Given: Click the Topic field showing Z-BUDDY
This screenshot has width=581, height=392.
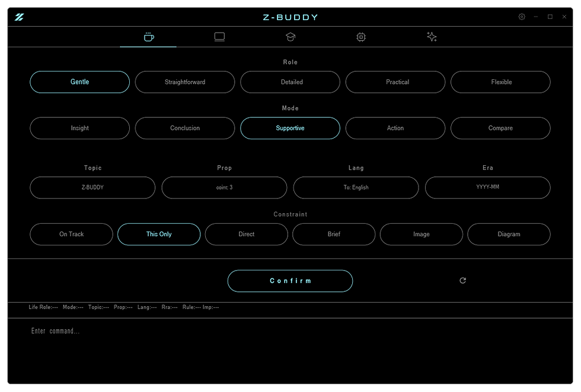Looking at the screenshot, I should [x=92, y=188].
